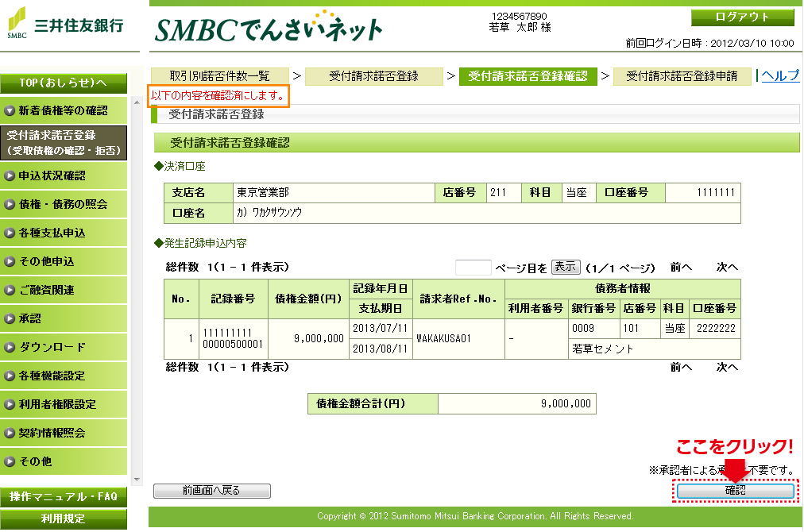Click arrow icon beside 利用者権限設定
The height and width of the screenshot is (532, 804).
click(10, 404)
